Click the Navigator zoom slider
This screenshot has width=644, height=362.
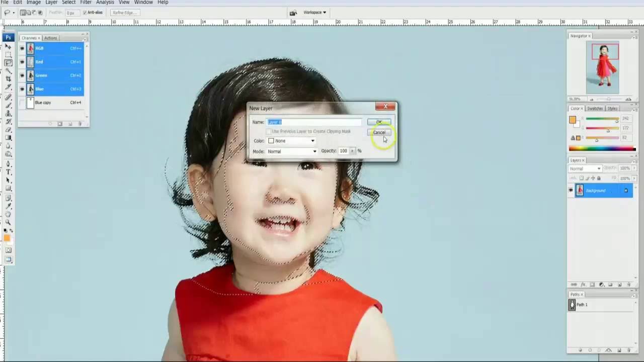[608, 99]
